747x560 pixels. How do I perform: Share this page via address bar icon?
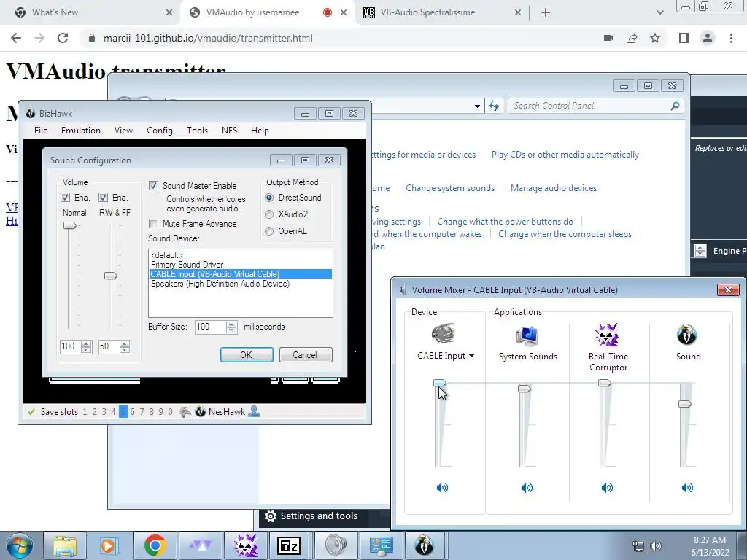pyautogui.click(x=632, y=38)
